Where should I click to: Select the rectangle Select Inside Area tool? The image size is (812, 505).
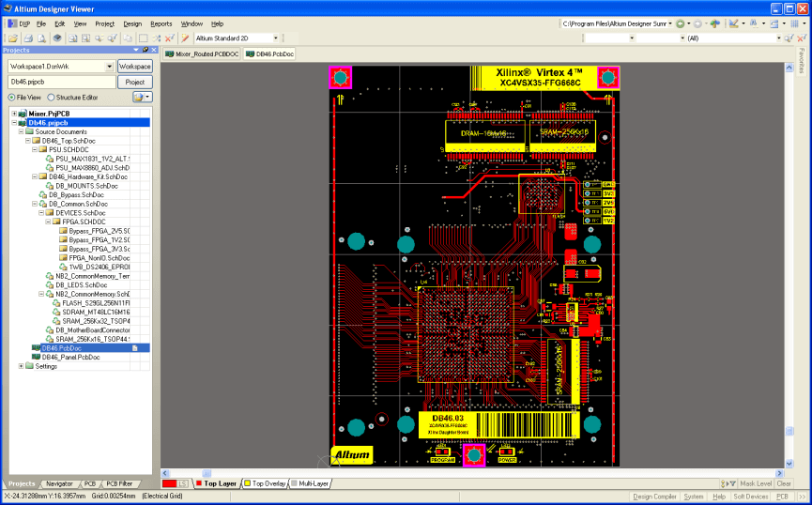click(x=144, y=38)
